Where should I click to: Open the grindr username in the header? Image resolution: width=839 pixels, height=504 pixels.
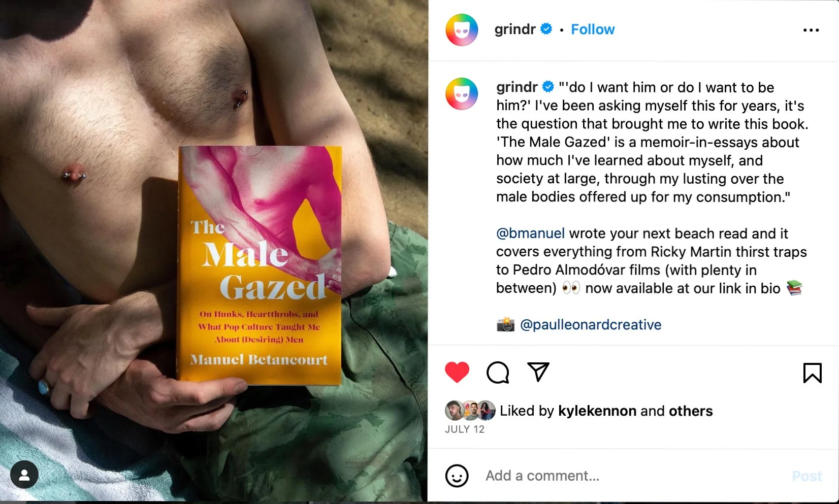pos(515,29)
